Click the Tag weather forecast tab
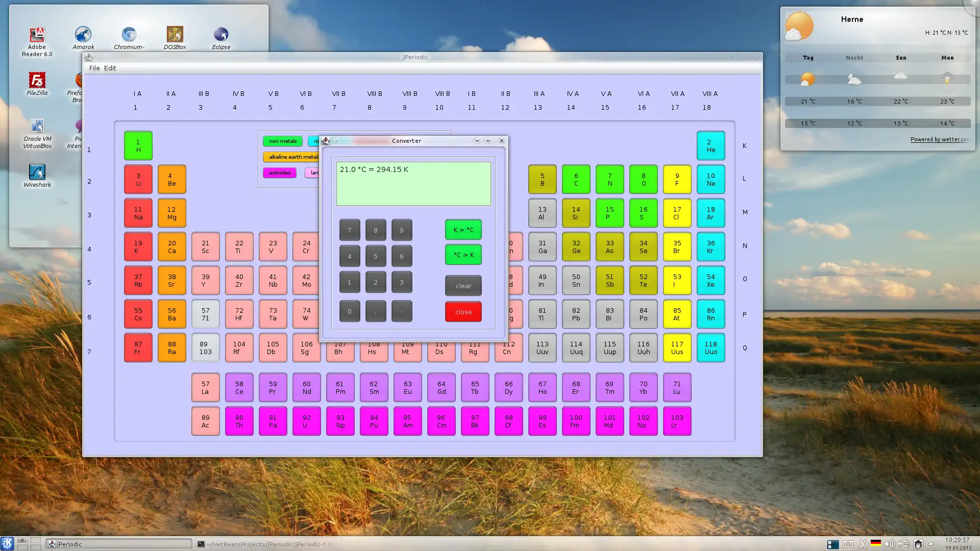 (807, 57)
